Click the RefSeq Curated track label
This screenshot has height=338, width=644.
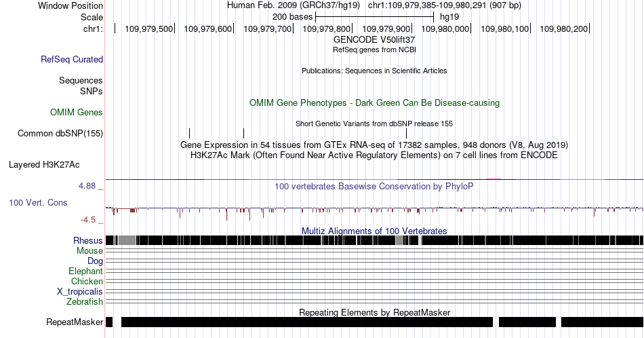[71, 60]
